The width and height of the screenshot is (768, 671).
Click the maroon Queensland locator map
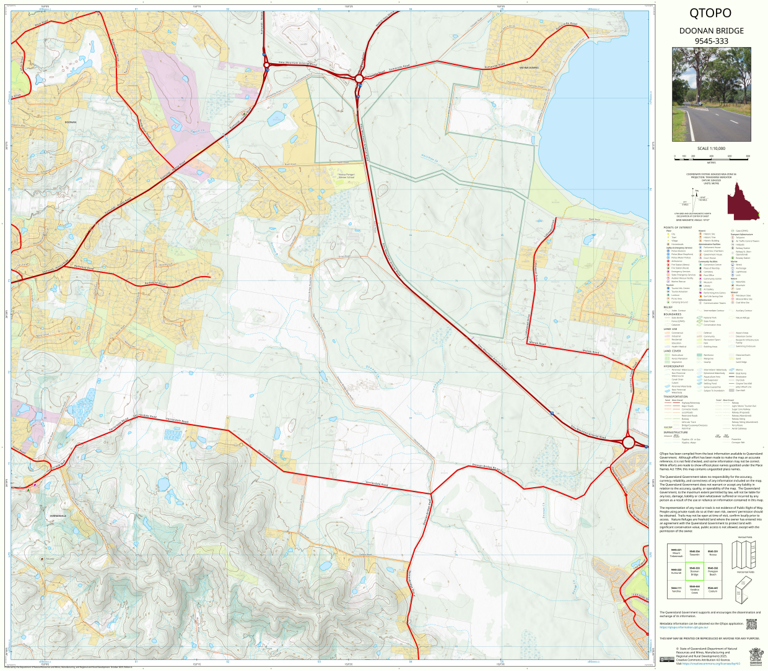pyautogui.click(x=744, y=202)
